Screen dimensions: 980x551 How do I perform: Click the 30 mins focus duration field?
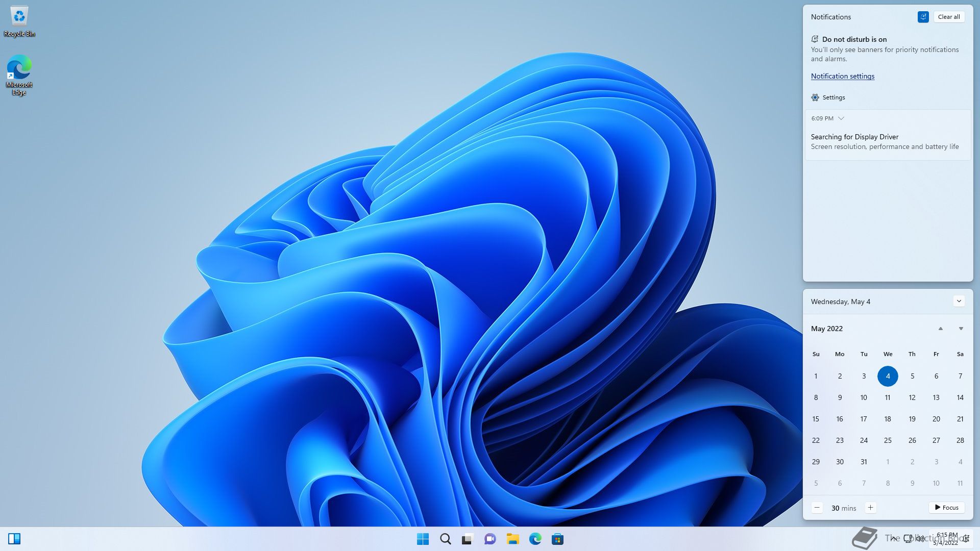click(844, 508)
